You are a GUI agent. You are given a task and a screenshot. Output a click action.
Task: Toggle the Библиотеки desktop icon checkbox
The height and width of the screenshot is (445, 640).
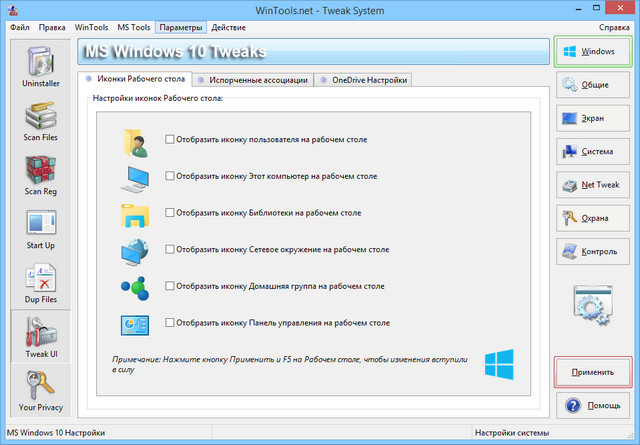coord(170,213)
